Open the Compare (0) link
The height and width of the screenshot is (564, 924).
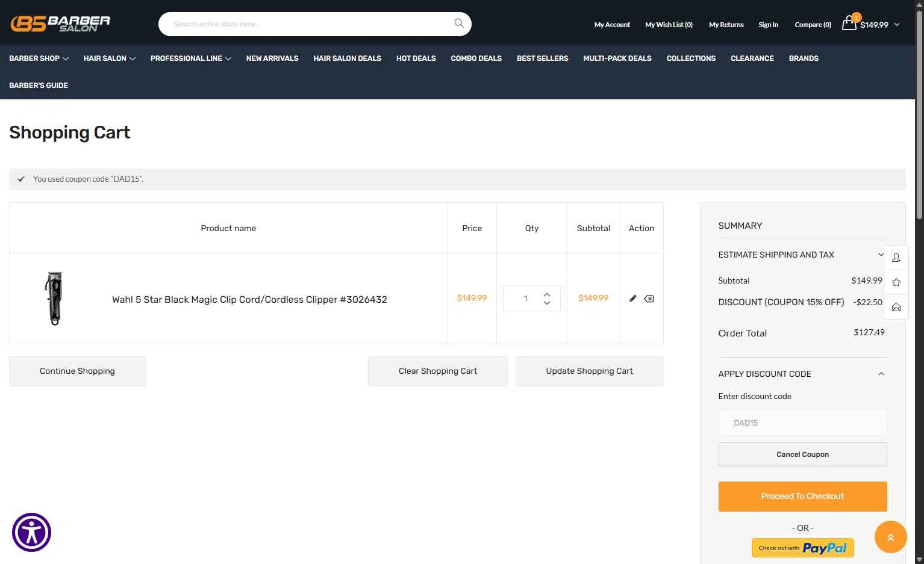coord(813,25)
